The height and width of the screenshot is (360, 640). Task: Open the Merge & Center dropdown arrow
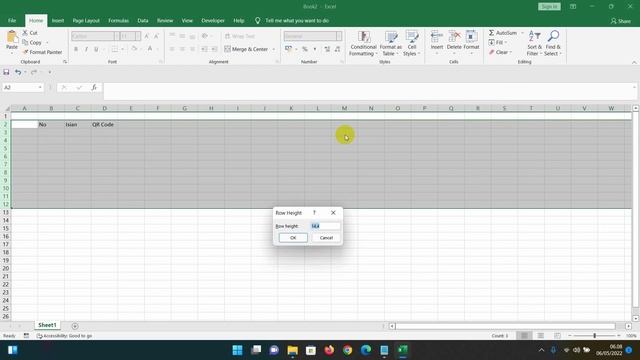[x=273, y=49]
